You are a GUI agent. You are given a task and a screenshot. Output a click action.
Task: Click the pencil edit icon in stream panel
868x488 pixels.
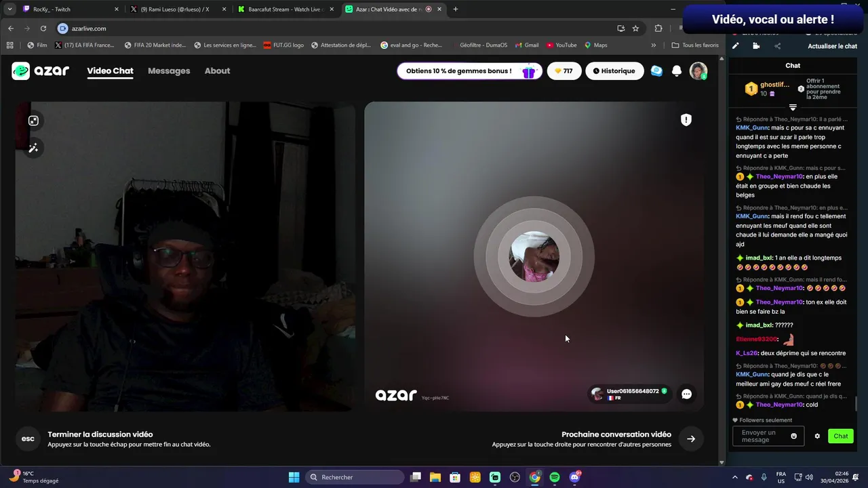(735, 46)
